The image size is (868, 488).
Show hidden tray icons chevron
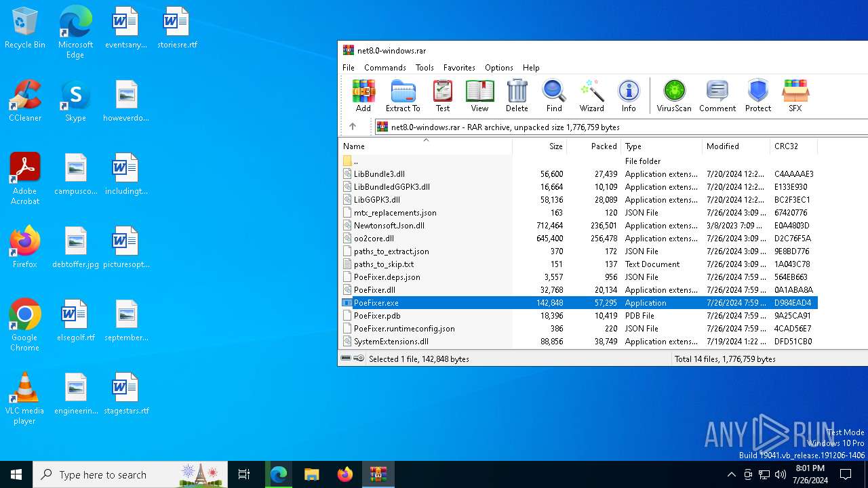click(731, 474)
